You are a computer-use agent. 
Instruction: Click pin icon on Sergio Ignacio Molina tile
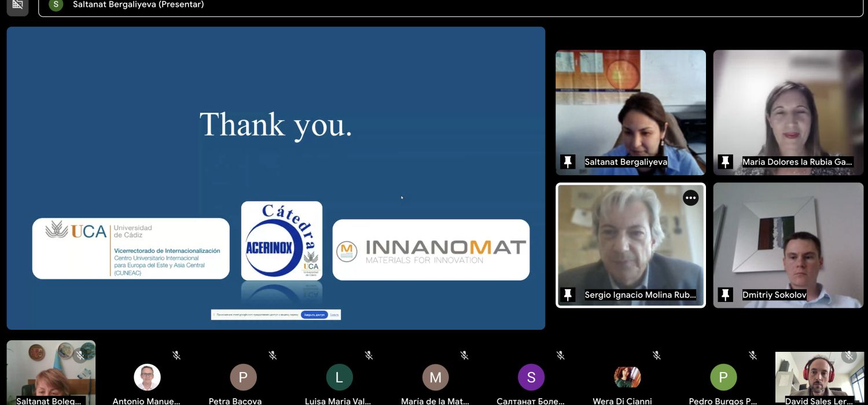[568, 295]
